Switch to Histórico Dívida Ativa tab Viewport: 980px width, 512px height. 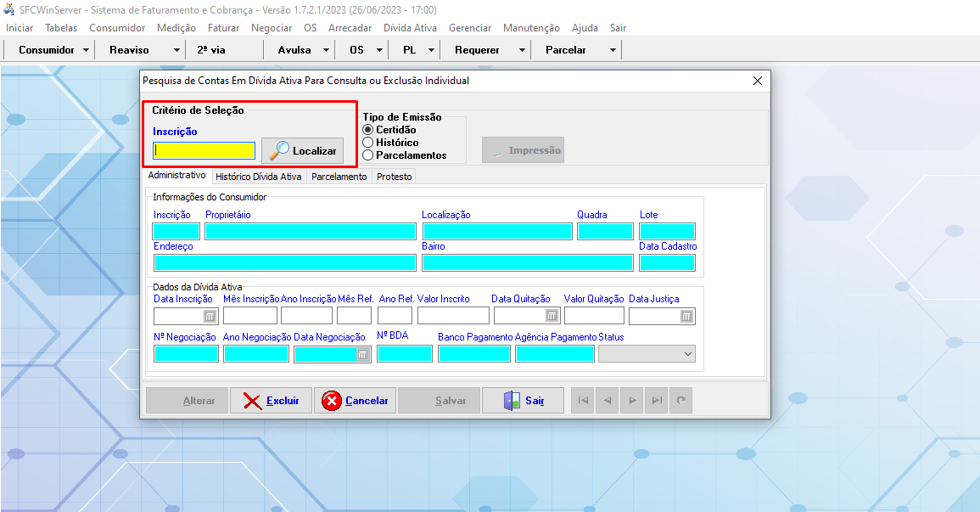[x=258, y=177]
